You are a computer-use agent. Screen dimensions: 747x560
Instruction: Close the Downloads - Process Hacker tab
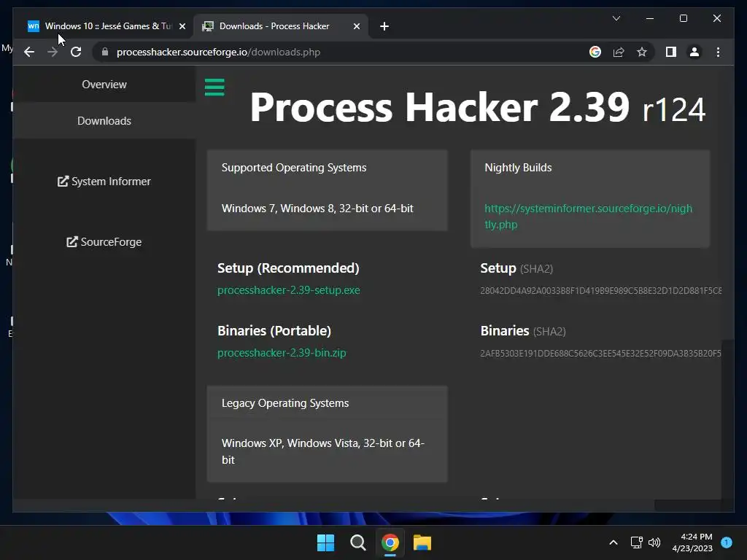click(356, 26)
